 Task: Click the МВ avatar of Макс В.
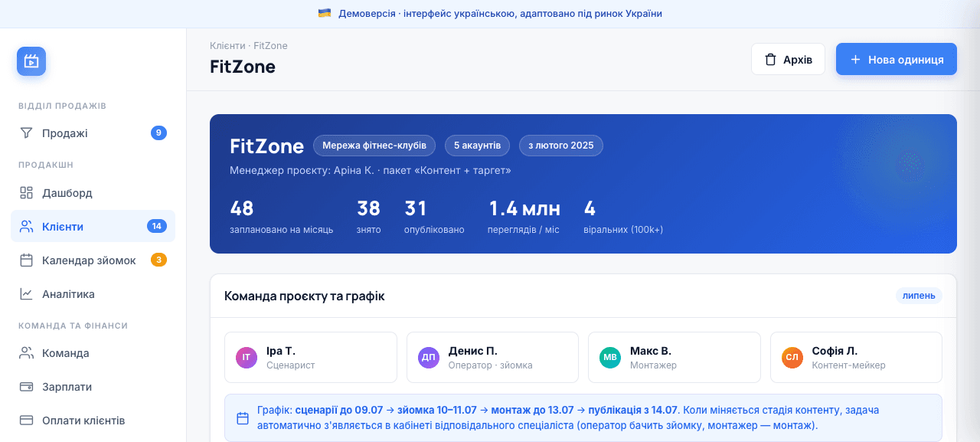pos(610,358)
